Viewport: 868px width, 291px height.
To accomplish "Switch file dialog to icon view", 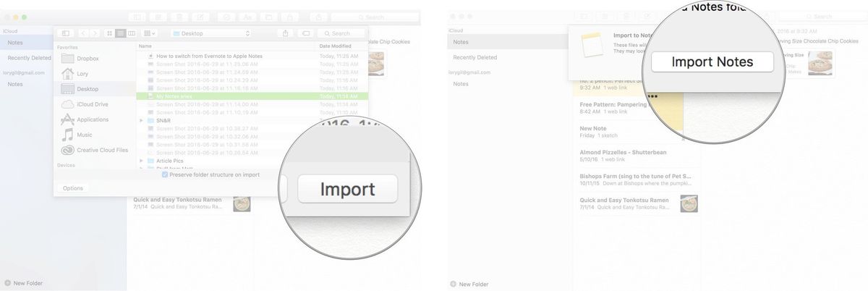I will click(x=110, y=33).
